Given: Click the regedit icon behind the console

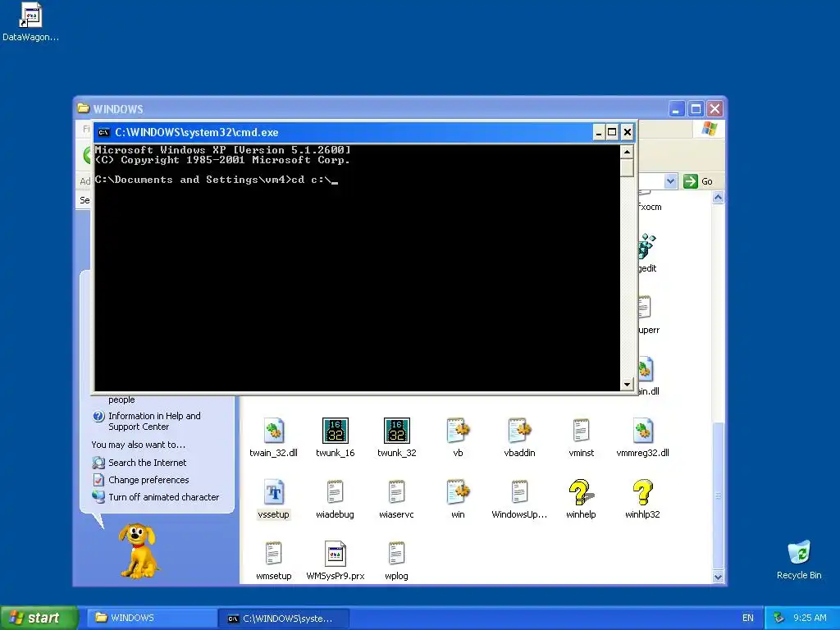Looking at the screenshot, I should pyautogui.click(x=646, y=246).
